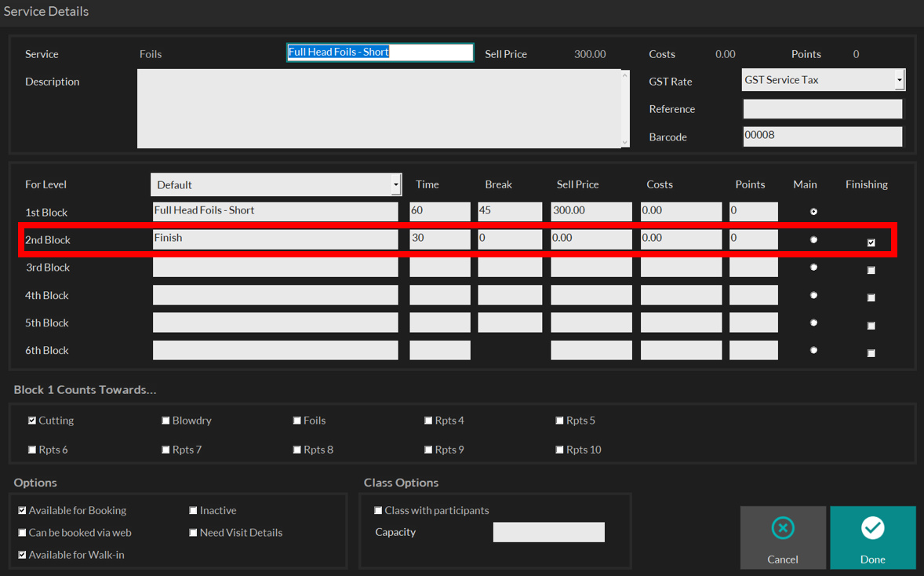This screenshot has height=576, width=924.
Task: Toggle the Cutting checkbox
Action: click(x=32, y=421)
